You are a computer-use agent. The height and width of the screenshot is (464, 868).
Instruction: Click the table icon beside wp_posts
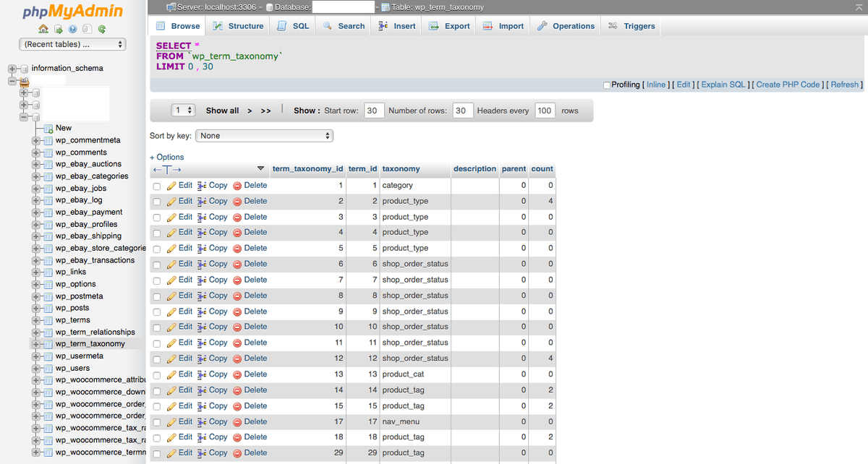(x=48, y=308)
